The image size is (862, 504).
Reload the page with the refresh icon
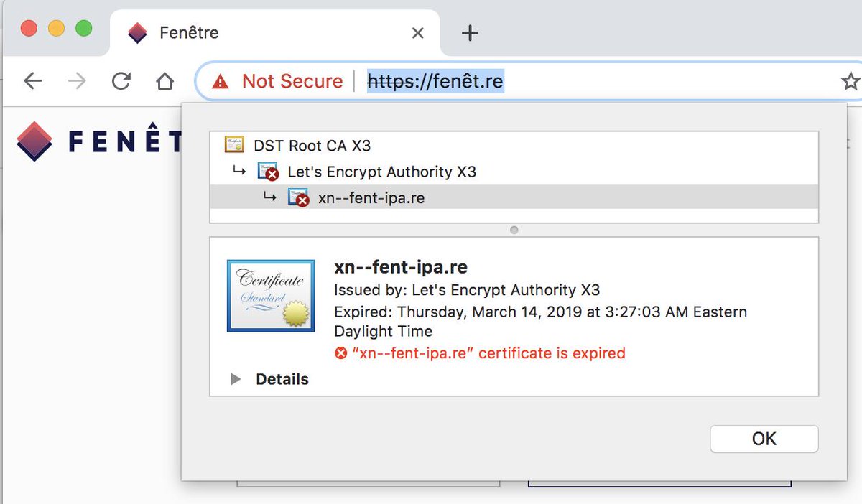[121, 81]
